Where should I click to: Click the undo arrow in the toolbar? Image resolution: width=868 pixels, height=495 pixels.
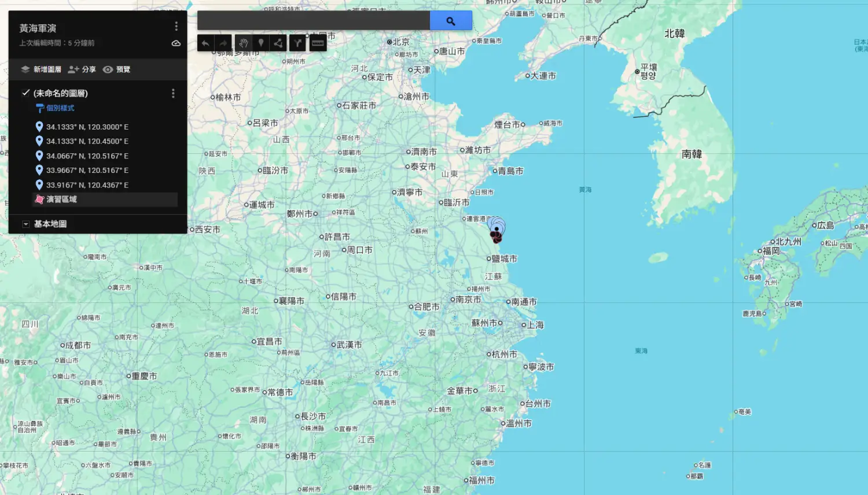coord(205,43)
